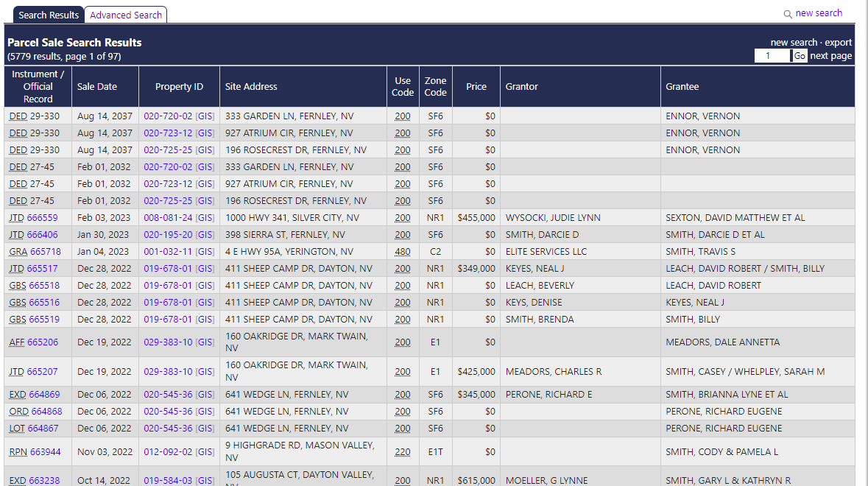The image size is (868, 486).
Task: Open GIS map for parcel 012-092-02
Action: (205, 452)
